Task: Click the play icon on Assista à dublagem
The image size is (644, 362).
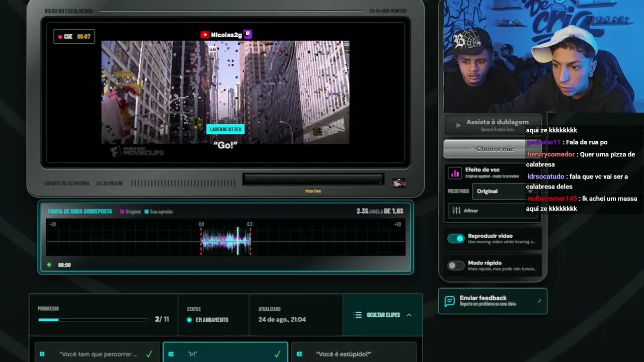Action: coord(458,125)
